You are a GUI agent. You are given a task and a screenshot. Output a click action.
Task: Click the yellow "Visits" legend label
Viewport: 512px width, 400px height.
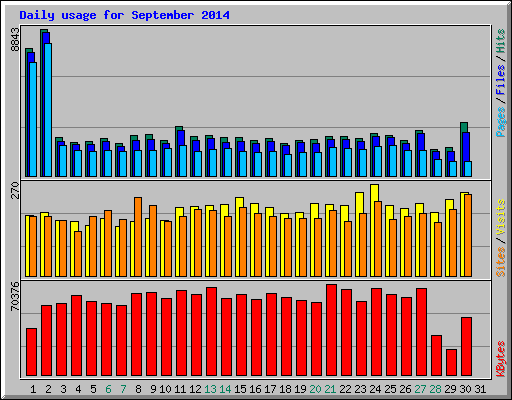[x=501, y=218]
